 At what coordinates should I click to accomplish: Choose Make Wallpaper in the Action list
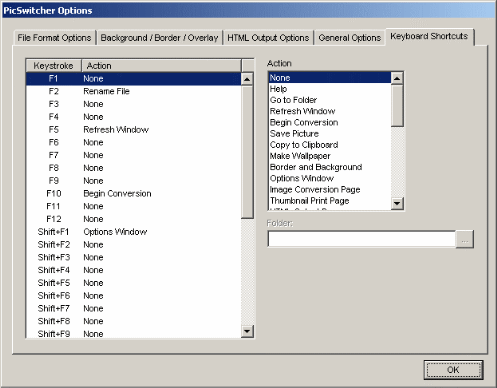tap(330, 156)
